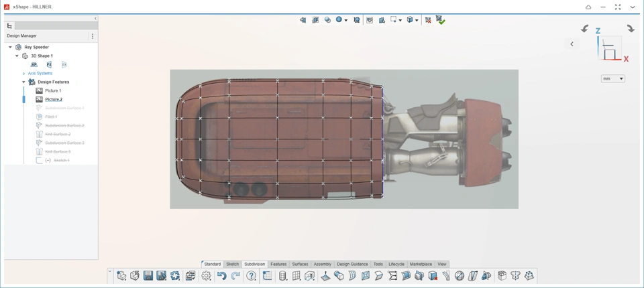Click the green checkmark confirm icon
Viewport: 644px width, 288px height.
coord(441,20)
